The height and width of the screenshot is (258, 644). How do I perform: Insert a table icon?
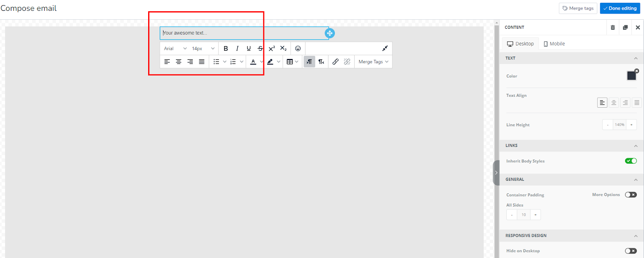[290, 62]
